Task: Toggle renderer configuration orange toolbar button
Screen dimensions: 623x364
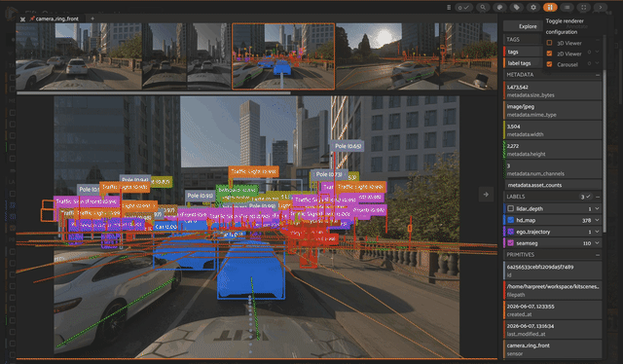Action: pyautogui.click(x=550, y=7)
